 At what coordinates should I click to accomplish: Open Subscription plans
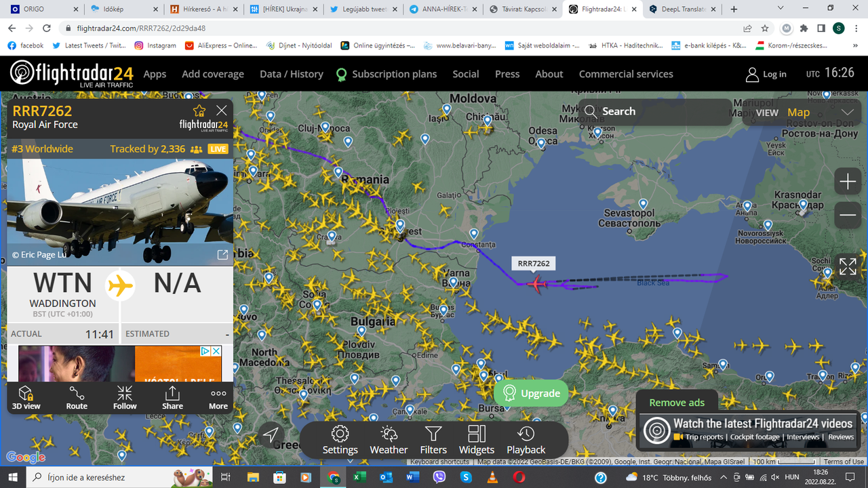(387, 74)
